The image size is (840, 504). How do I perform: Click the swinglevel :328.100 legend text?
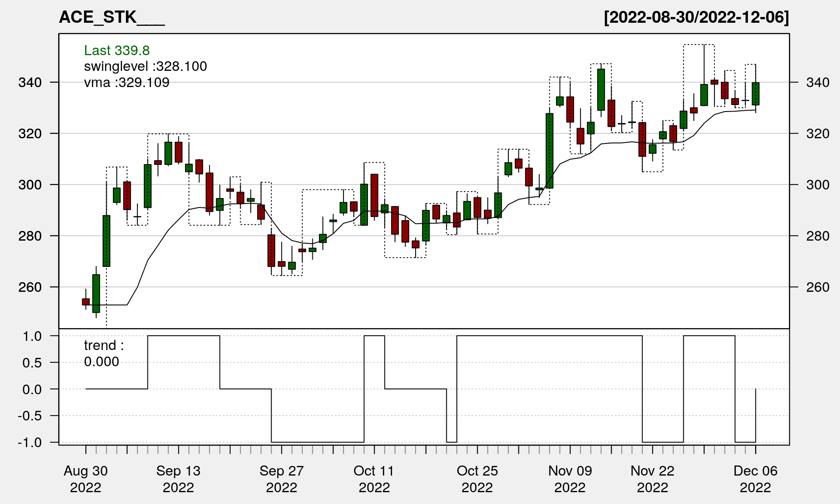pos(145,66)
